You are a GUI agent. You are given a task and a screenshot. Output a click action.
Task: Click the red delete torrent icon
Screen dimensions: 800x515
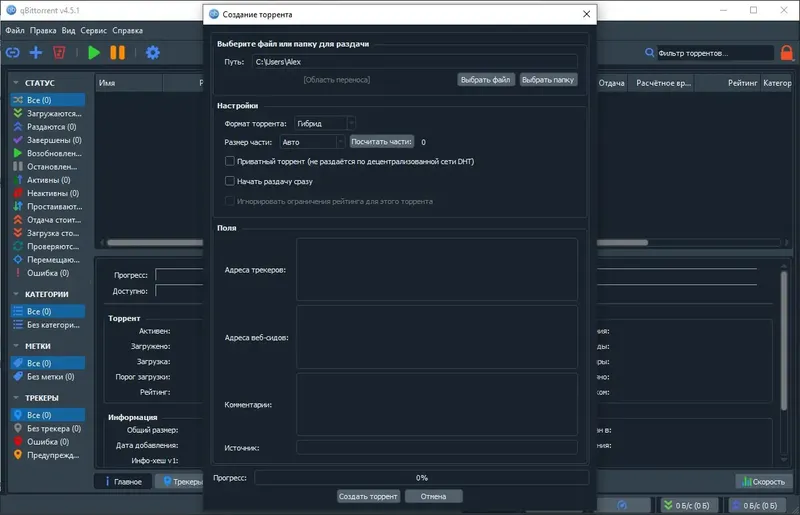[59, 53]
